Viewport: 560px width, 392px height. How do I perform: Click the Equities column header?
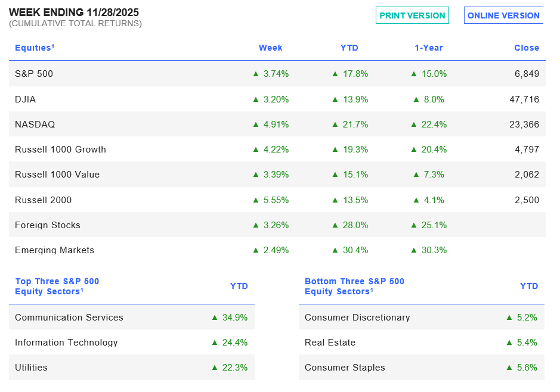pyautogui.click(x=35, y=48)
